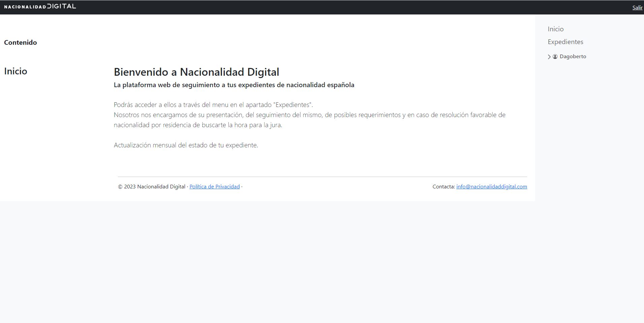Screen dimensions: 644x323
Task: Click the Bienvenido a Nacionalidad Digital heading
Action: pyautogui.click(x=196, y=72)
